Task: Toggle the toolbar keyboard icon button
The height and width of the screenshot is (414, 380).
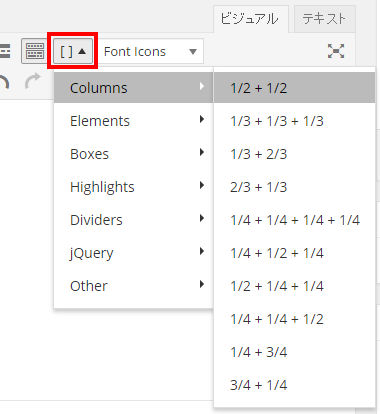Action: 34,51
